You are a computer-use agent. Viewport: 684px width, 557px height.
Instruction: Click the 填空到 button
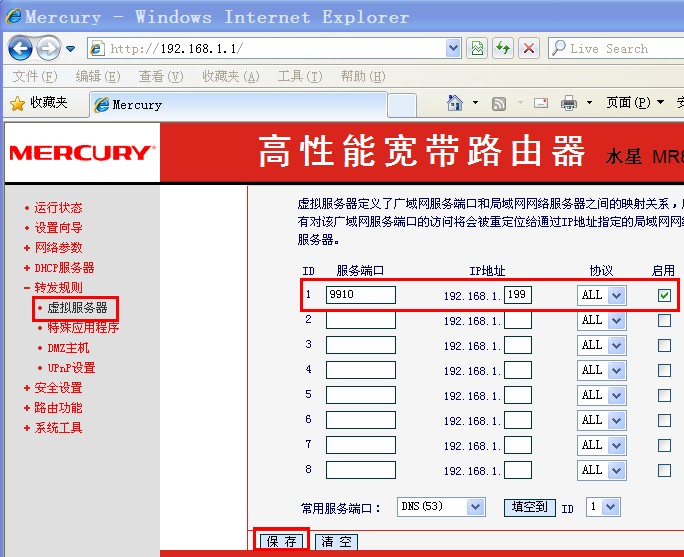point(530,507)
